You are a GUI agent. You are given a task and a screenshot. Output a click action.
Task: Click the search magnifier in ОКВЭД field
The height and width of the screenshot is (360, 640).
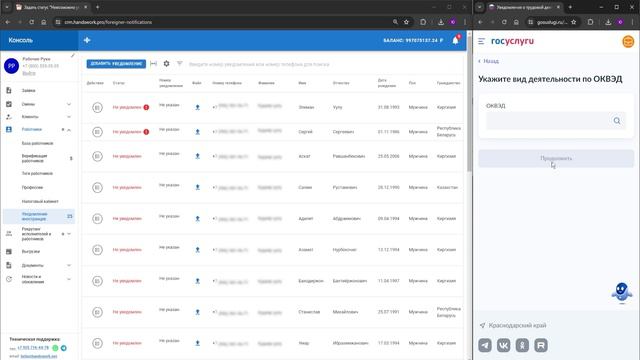click(617, 121)
